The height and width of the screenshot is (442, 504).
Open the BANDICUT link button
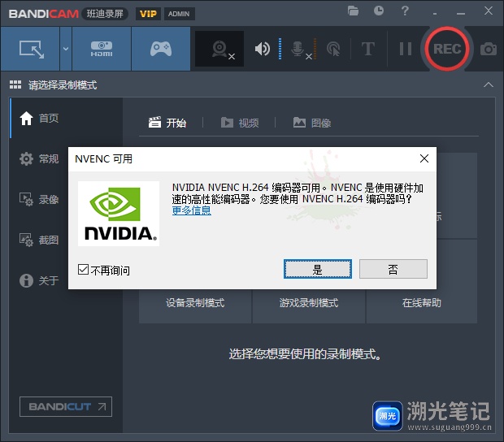[x=66, y=407]
